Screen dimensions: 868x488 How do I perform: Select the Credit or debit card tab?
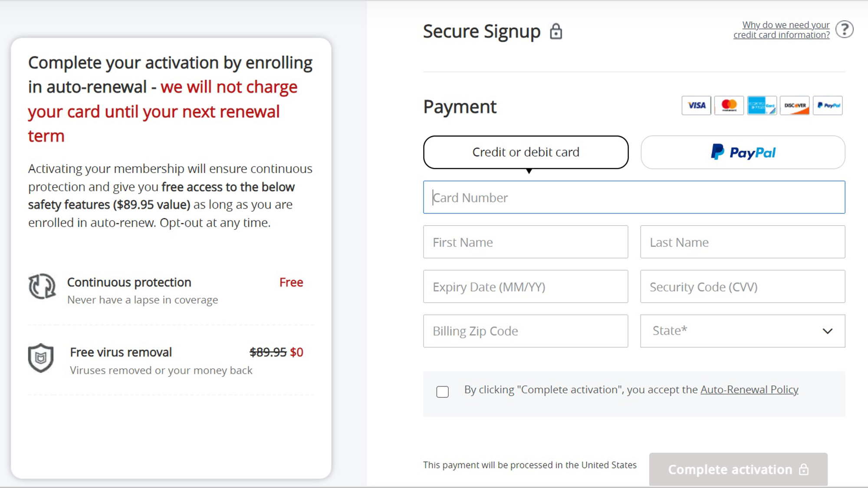tap(526, 152)
